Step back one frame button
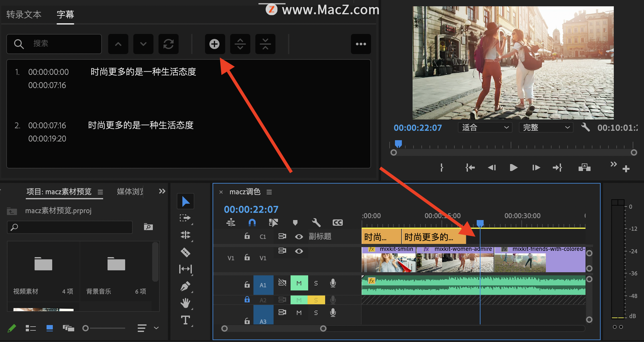The height and width of the screenshot is (342, 644). [x=492, y=167]
